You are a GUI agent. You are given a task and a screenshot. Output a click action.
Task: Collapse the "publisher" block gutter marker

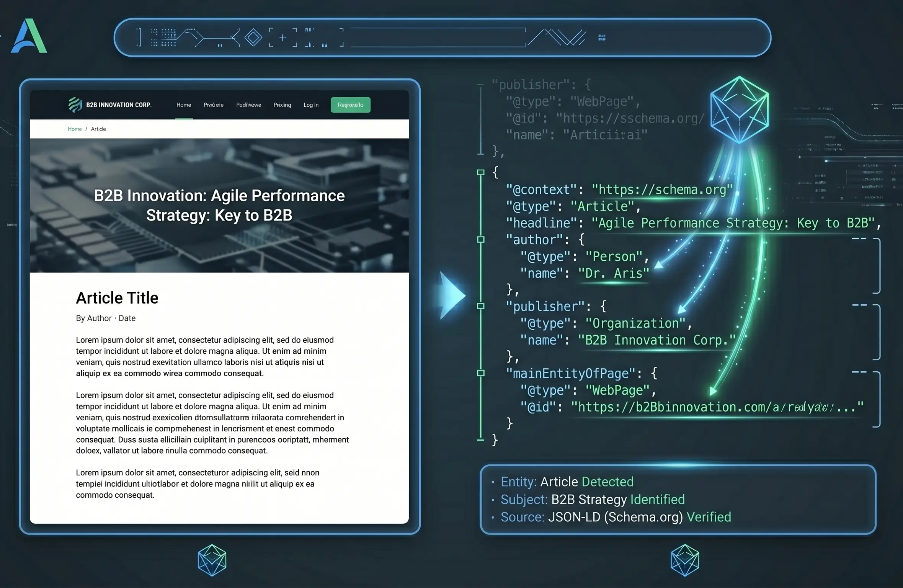(x=481, y=306)
